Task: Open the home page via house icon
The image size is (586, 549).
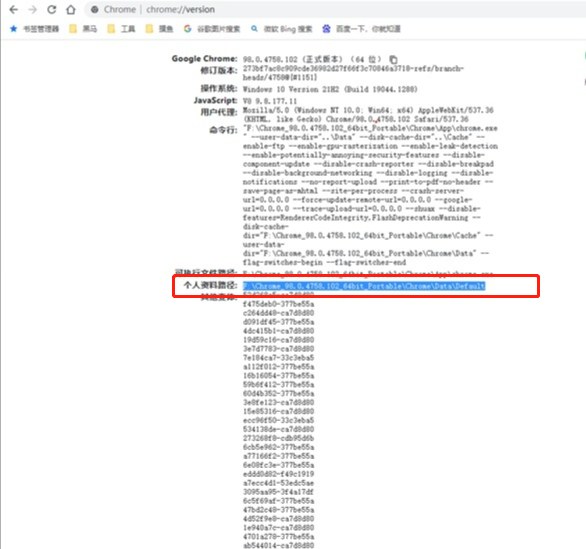Action: pyautogui.click(x=71, y=9)
